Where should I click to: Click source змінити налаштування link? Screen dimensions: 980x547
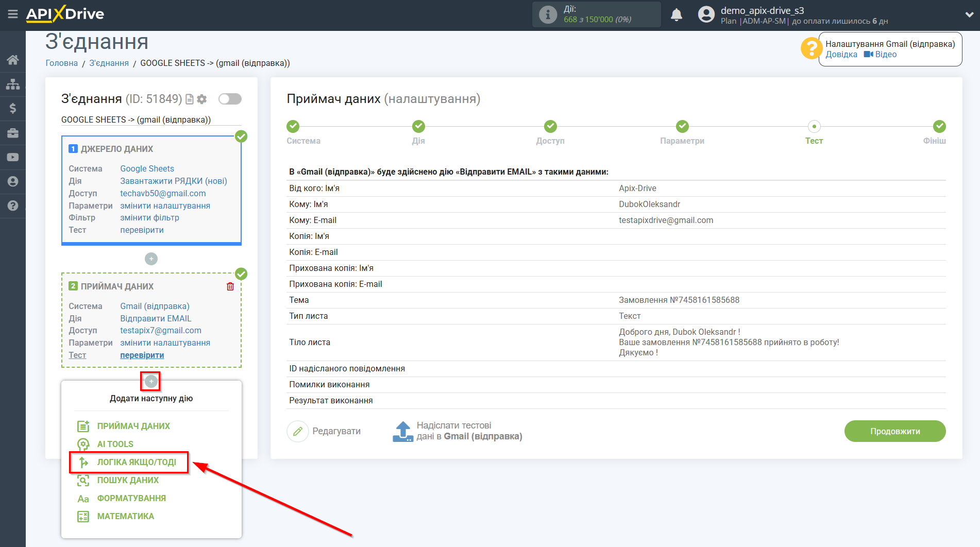[x=165, y=206]
